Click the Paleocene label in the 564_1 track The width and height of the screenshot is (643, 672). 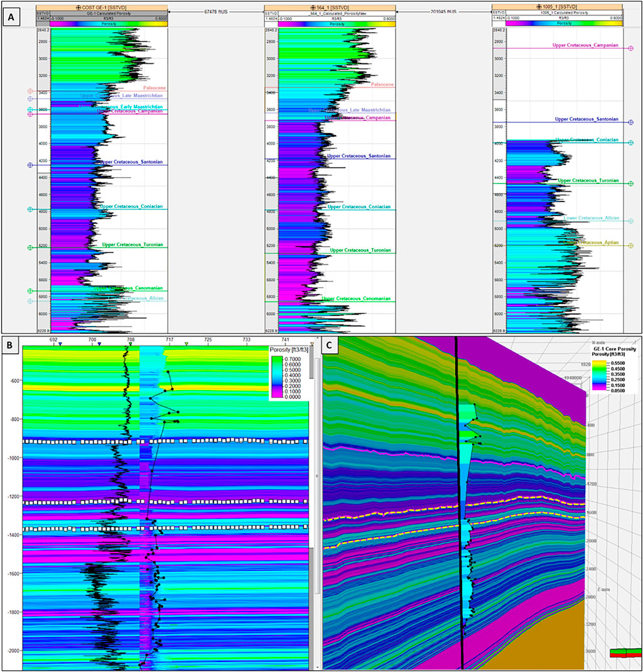pos(382,84)
